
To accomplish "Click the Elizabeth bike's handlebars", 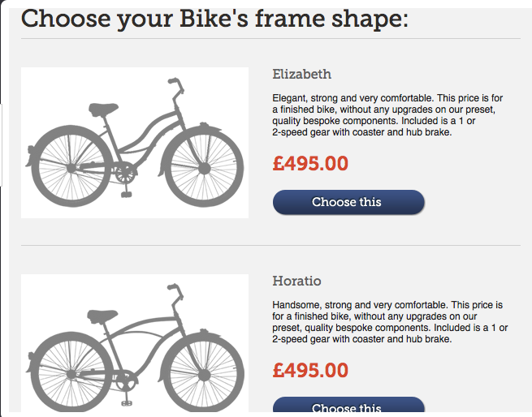I will 175,84.
